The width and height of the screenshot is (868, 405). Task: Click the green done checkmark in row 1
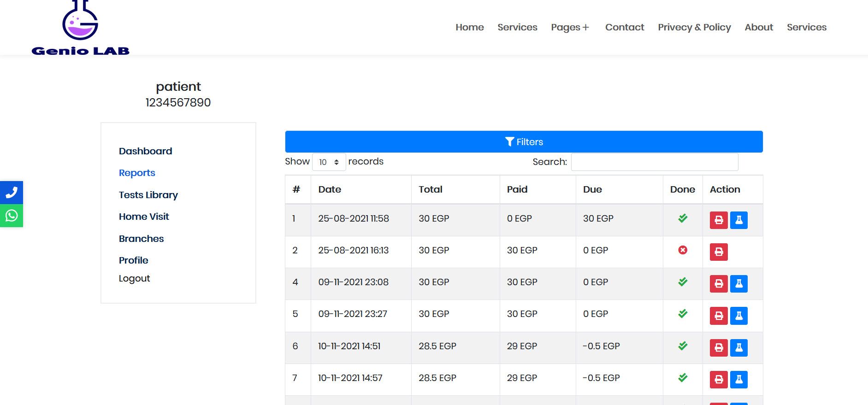click(683, 218)
